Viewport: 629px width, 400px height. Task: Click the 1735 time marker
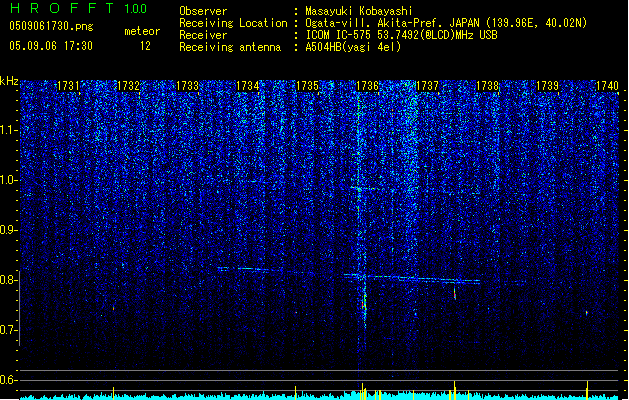click(x=307, y=86)
